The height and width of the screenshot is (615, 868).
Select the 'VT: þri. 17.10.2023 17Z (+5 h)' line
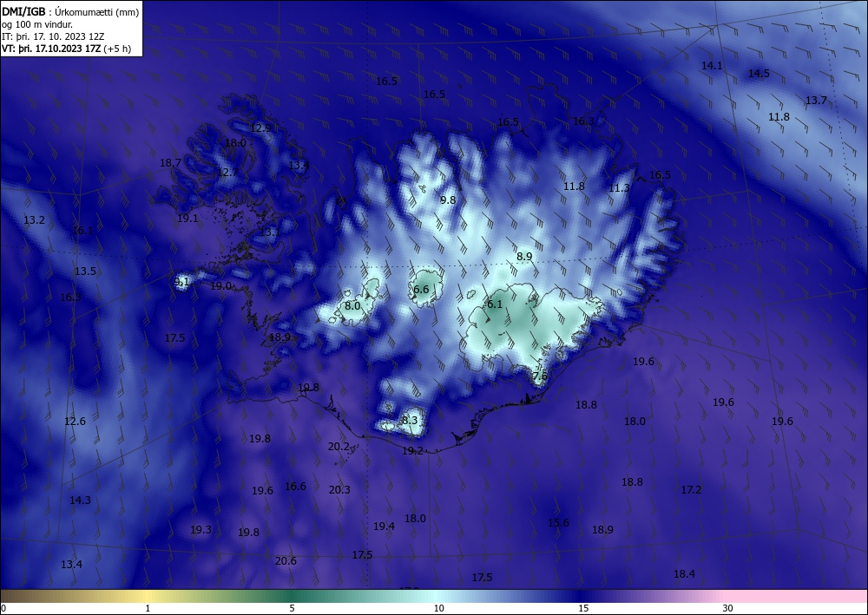click(x=67, y=48)
